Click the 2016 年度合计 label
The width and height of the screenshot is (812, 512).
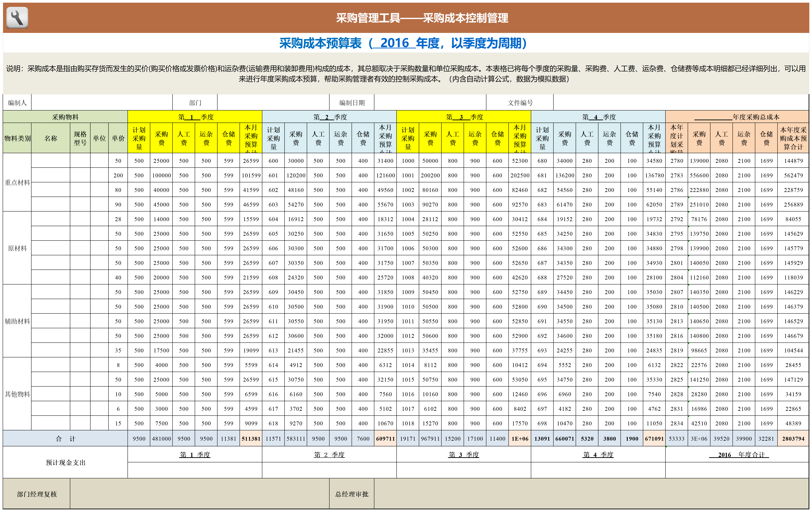pos(739,454)
